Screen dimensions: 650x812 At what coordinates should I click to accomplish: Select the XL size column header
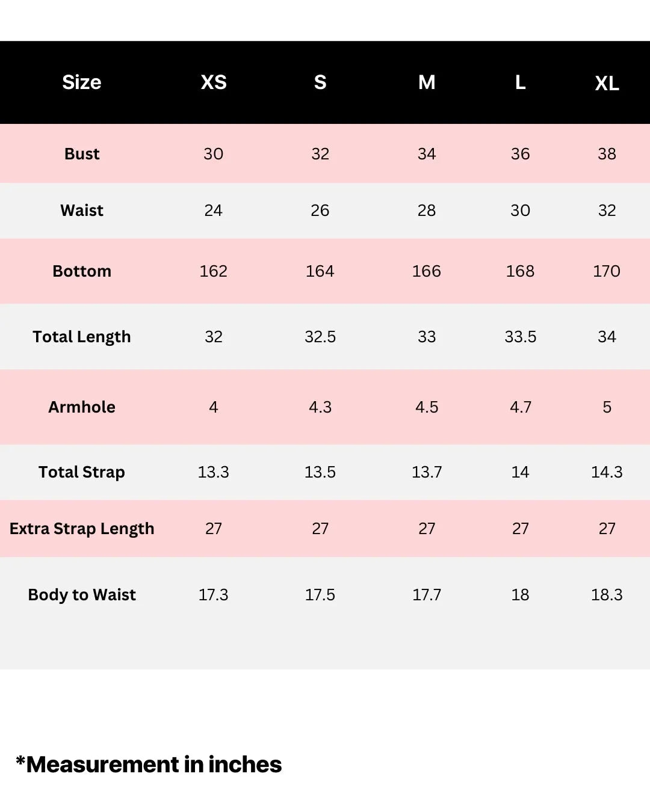coord(607,84)
